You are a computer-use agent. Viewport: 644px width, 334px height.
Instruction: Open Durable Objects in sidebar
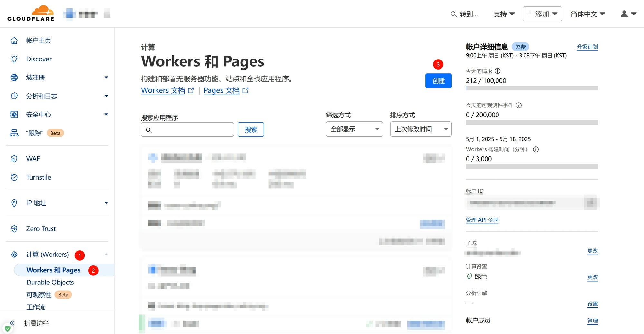pyautogui.click(x=50, y=282)
